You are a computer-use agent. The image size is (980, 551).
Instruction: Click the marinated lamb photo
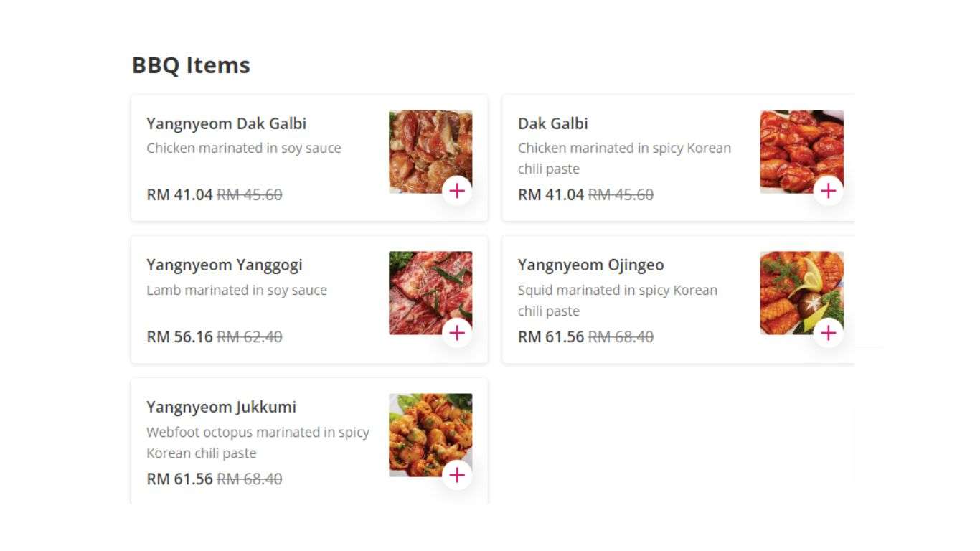[x=430, y=293]
